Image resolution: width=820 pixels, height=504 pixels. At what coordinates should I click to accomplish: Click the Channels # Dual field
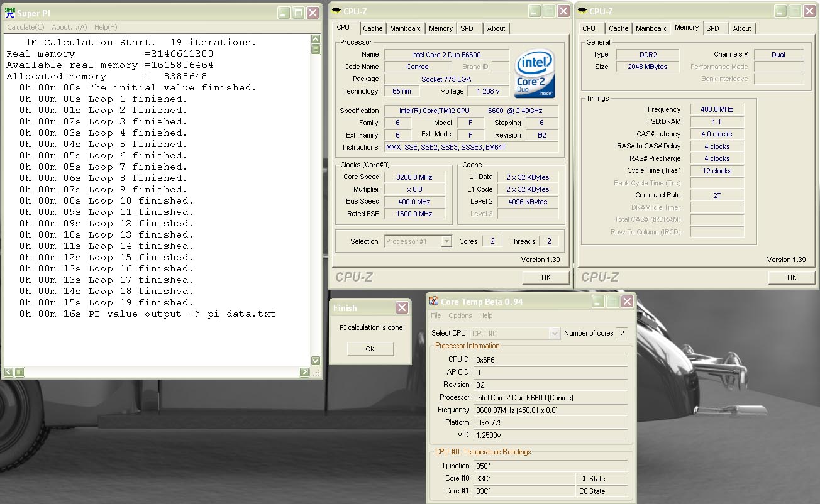click(778, 55)
